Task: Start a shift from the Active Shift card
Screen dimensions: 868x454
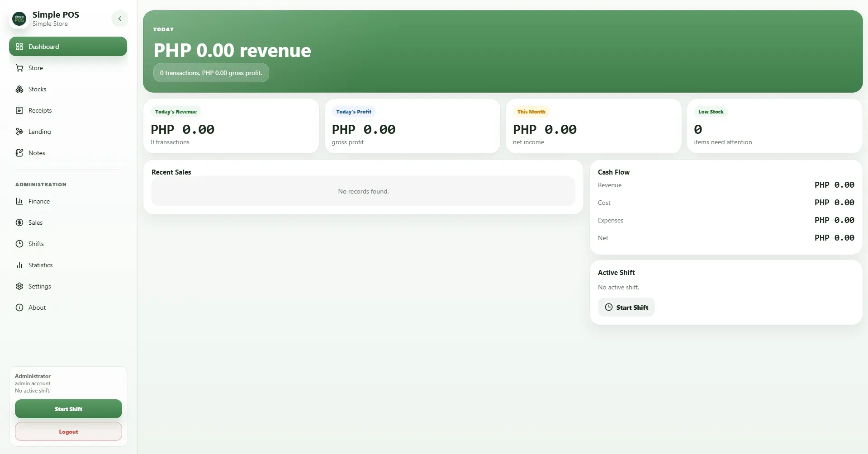Action: click(x=626, y=307)
